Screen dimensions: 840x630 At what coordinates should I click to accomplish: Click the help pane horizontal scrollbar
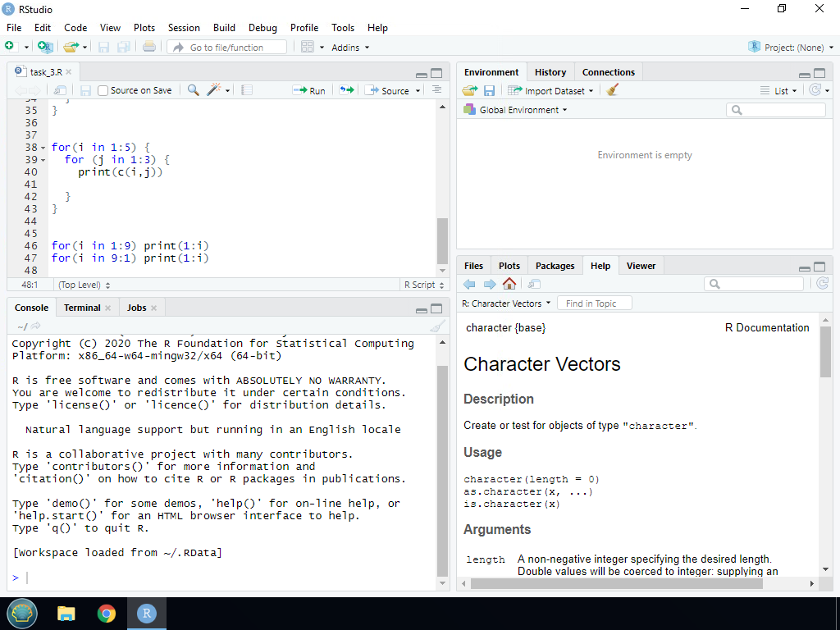[x=617, y=583]
